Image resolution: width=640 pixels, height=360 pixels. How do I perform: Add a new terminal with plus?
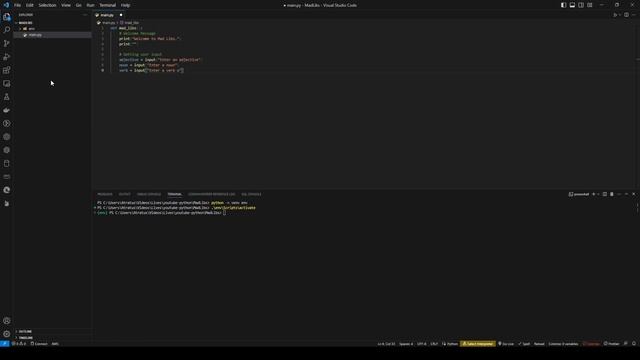pos(593,194)
